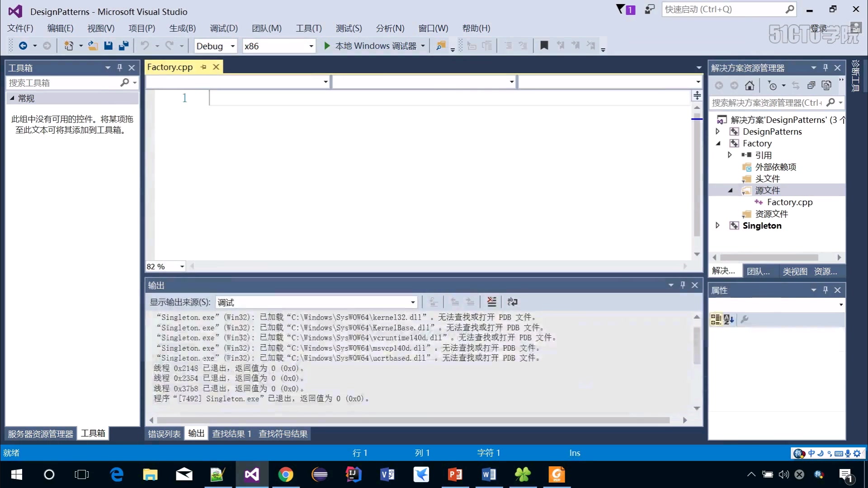The image size is (868, 488).
Task: Open Word from the taskbar
Action: pyautogui.click(x=489, y=474)
